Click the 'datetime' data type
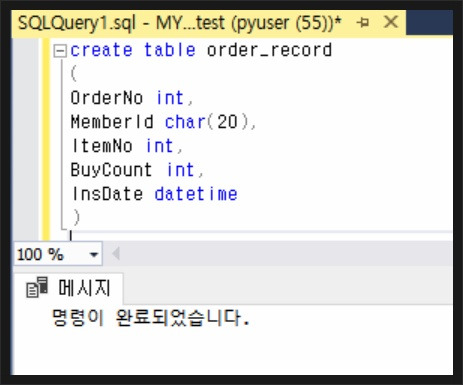The height and width of the screenshot is (385, 463). pos(196,194)
